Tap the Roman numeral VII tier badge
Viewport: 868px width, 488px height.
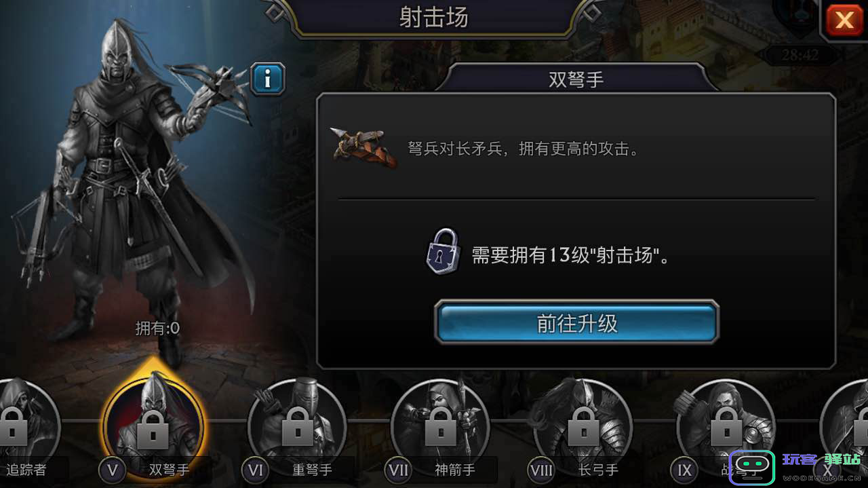[x=399, y=470]
